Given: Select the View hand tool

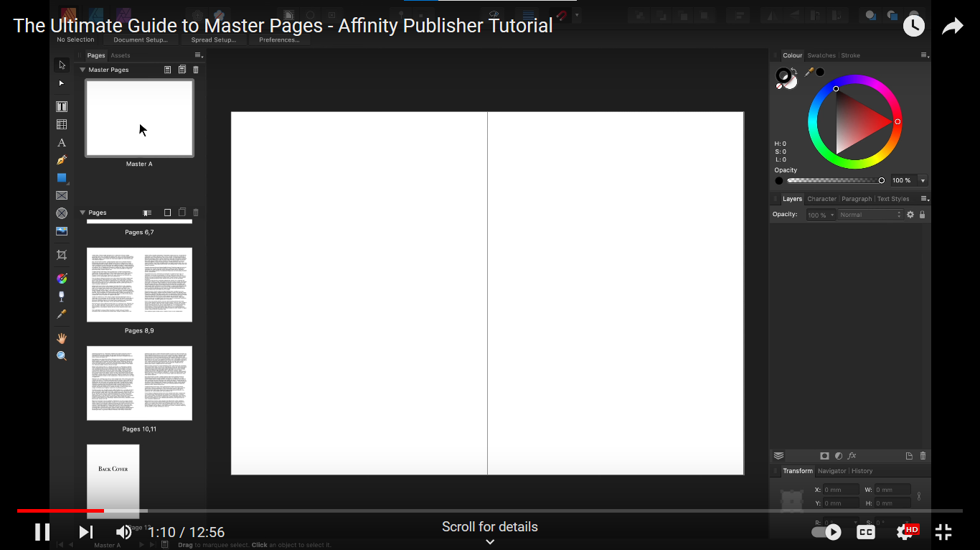Looking at the screenshot, I should click(62, 338).
